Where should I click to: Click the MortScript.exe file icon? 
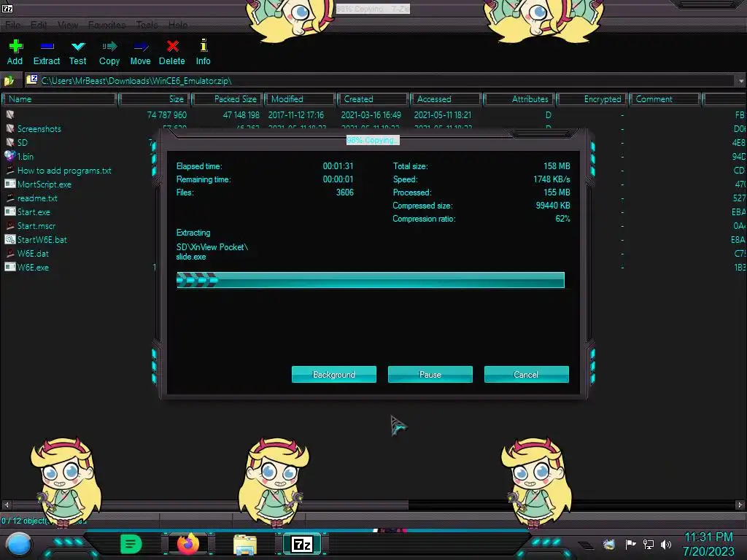point(10,184)
